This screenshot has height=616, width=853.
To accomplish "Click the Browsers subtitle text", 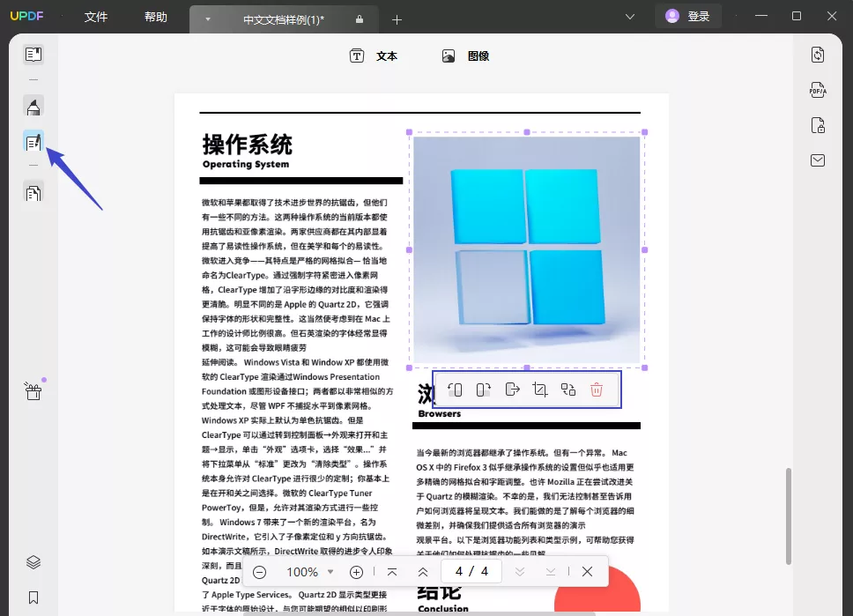I will [440, 413].
